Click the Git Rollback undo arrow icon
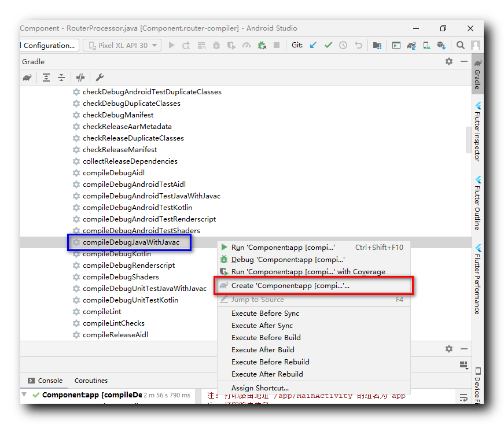 358,45
